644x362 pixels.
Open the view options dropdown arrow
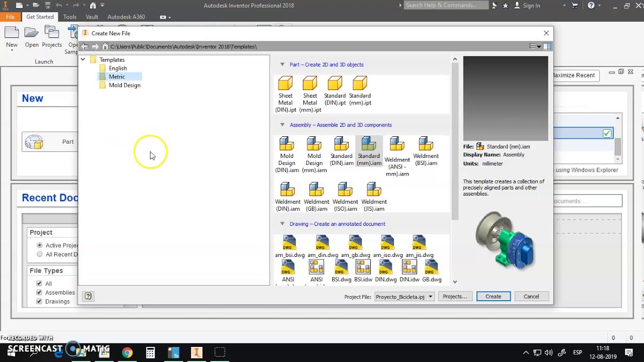(x=539, y=47)
